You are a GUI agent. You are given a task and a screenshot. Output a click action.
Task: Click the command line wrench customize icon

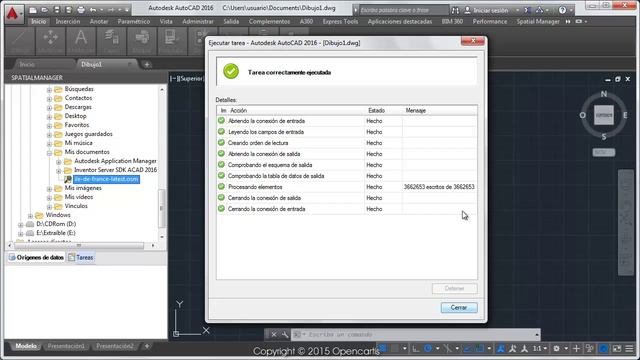(x=285, y=335)
